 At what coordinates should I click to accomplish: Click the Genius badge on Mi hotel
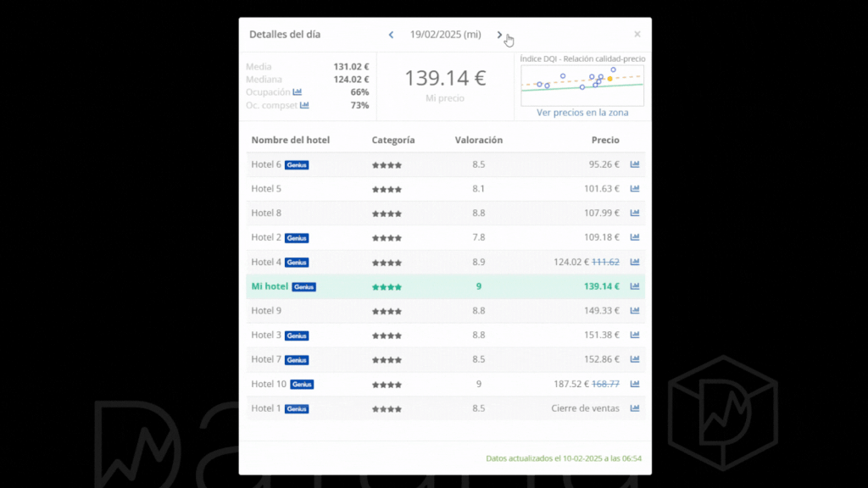[x=304, y=286]
